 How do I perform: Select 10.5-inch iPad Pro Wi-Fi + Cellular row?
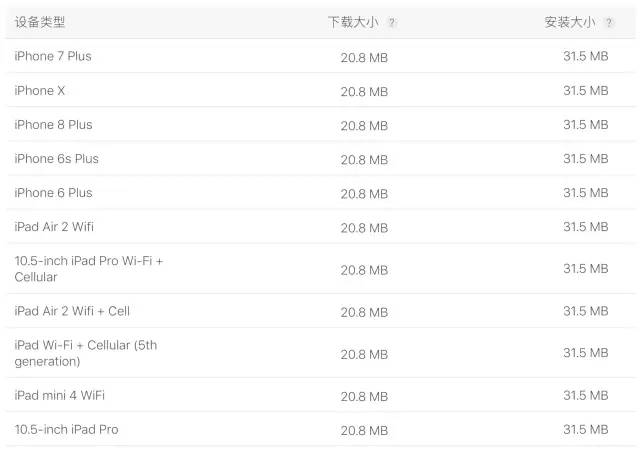[320, 269]
